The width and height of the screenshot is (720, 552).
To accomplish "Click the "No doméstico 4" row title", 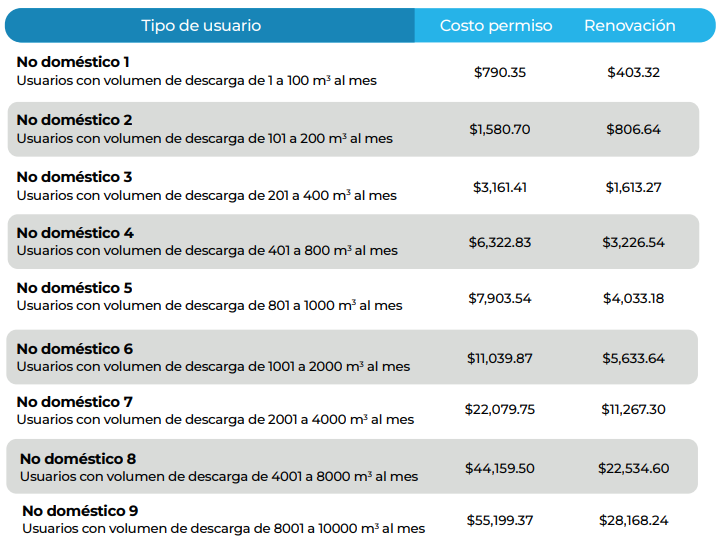I will [75, 233].
